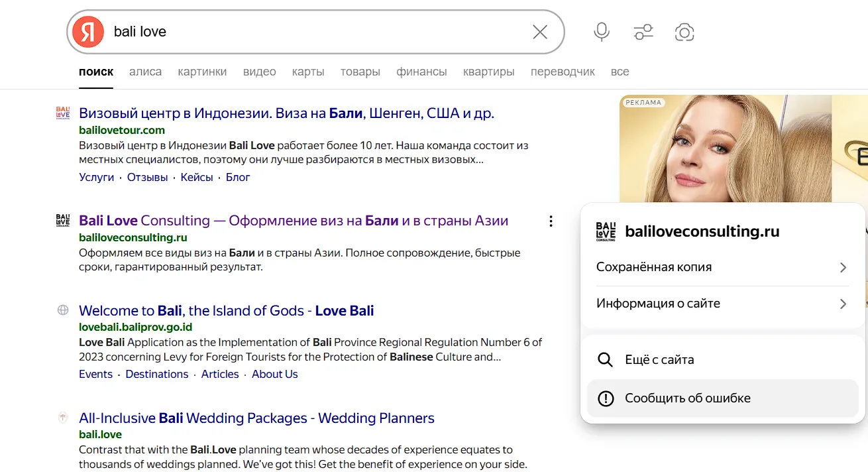868x472 pixels.
Task: Open the advertisement banner image
Action: (743, 149)
